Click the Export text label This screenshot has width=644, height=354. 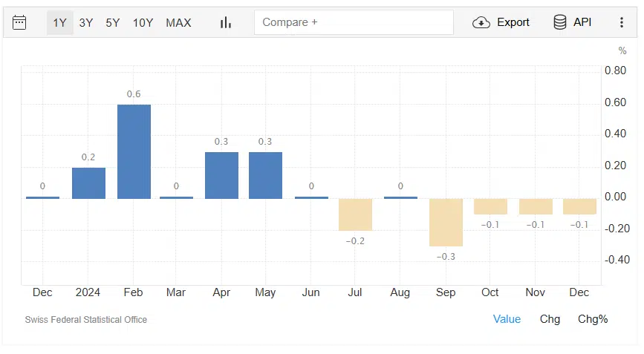[513, 22]
